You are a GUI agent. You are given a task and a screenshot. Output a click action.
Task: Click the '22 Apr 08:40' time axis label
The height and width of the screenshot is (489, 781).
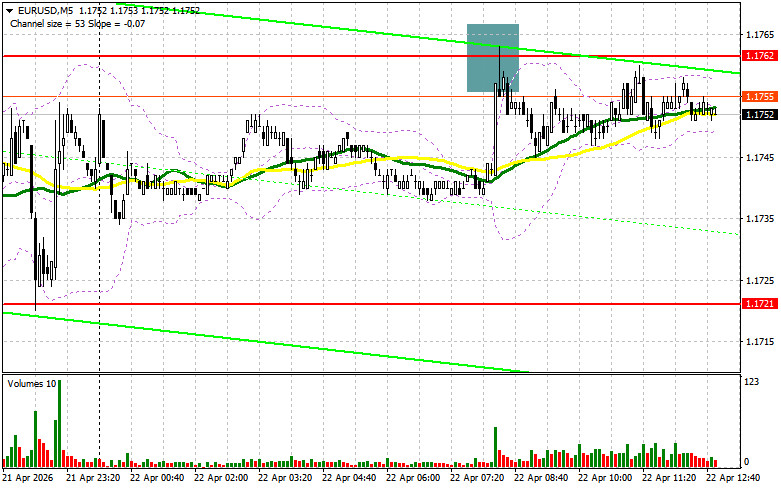click(541, 478)
